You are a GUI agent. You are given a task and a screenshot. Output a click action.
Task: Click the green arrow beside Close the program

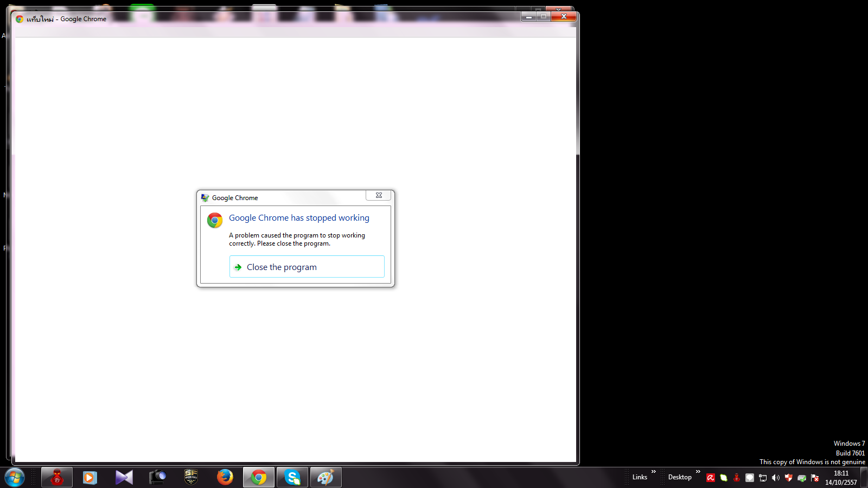pos(238,267)
